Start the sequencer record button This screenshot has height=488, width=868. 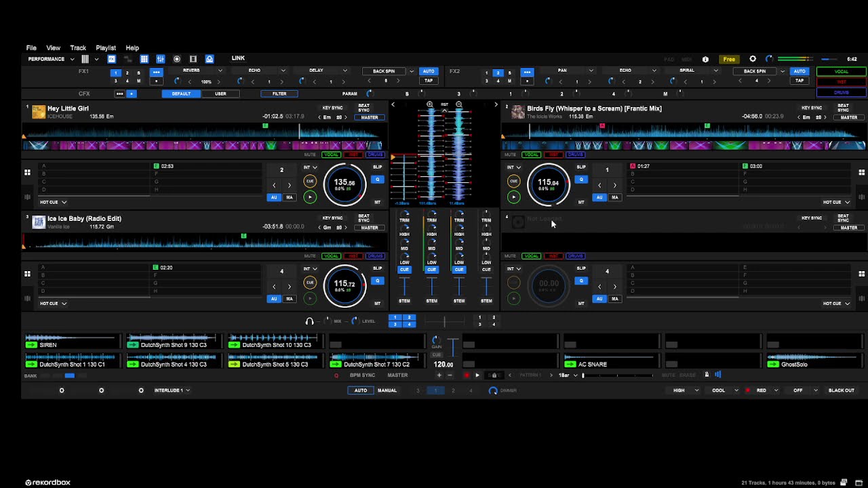(x=467, y=375)
